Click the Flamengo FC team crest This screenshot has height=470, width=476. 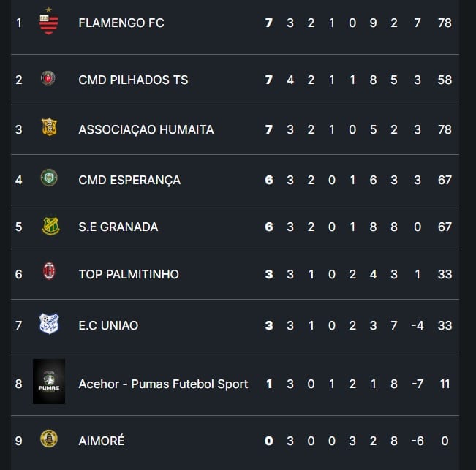coord(48,21)
